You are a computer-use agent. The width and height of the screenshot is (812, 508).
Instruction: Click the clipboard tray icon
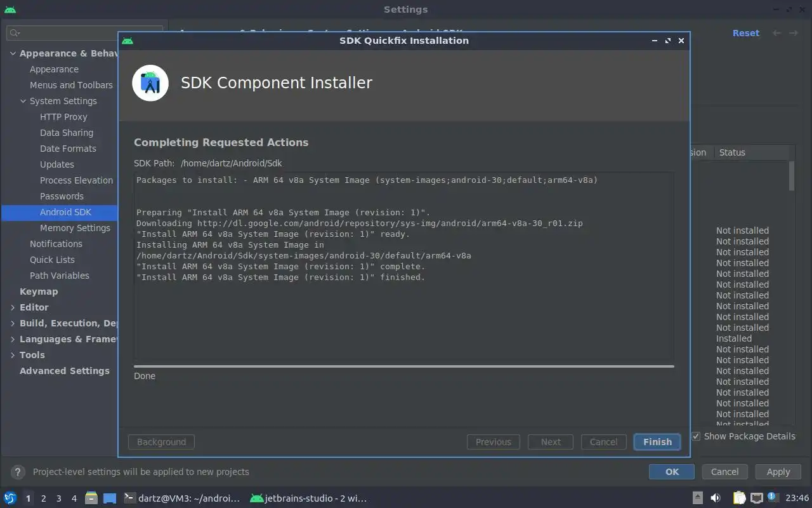point(739,498)
